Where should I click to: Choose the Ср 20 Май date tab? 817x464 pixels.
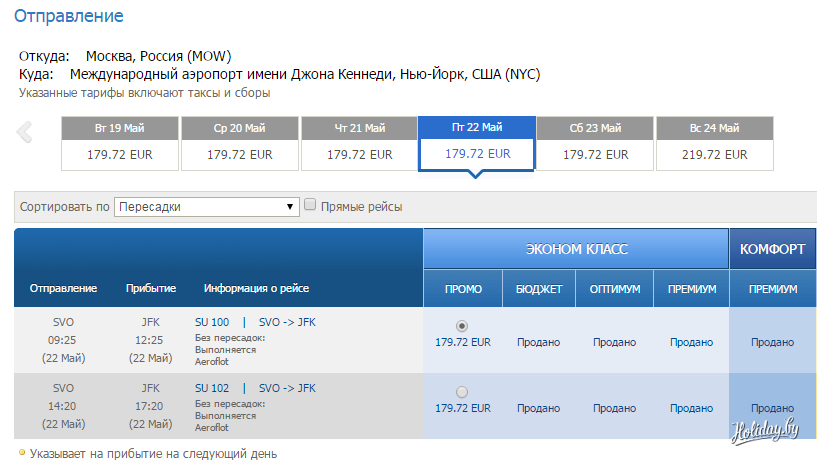(239, 142)
